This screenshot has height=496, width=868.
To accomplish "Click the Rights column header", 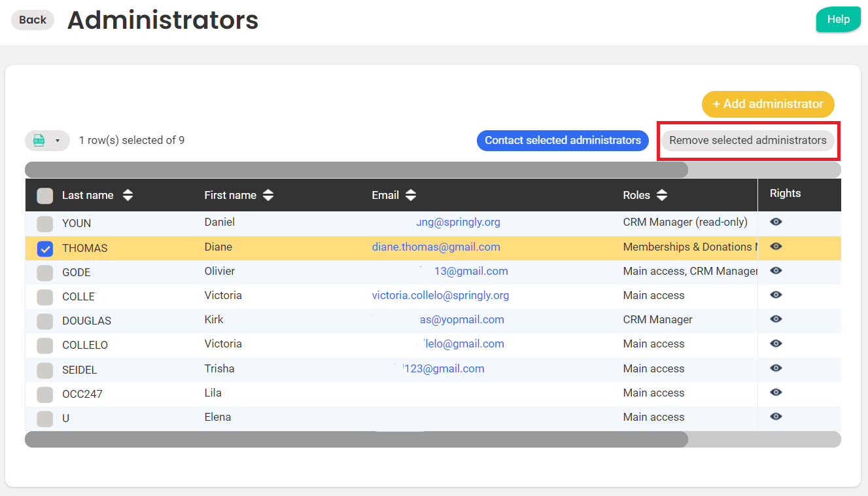I will (785, 193).
